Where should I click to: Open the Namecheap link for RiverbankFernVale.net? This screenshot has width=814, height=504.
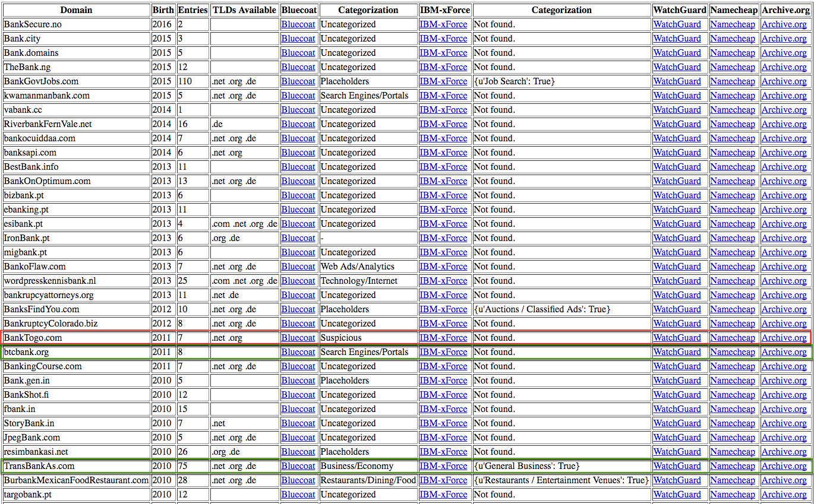coord(733,124)
